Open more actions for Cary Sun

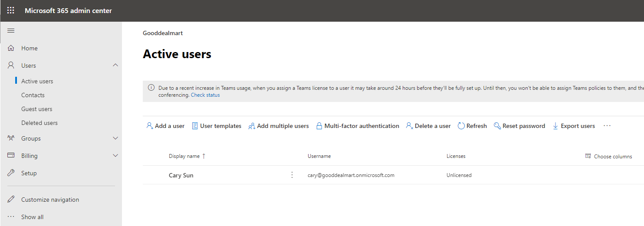tap(292, 175)
